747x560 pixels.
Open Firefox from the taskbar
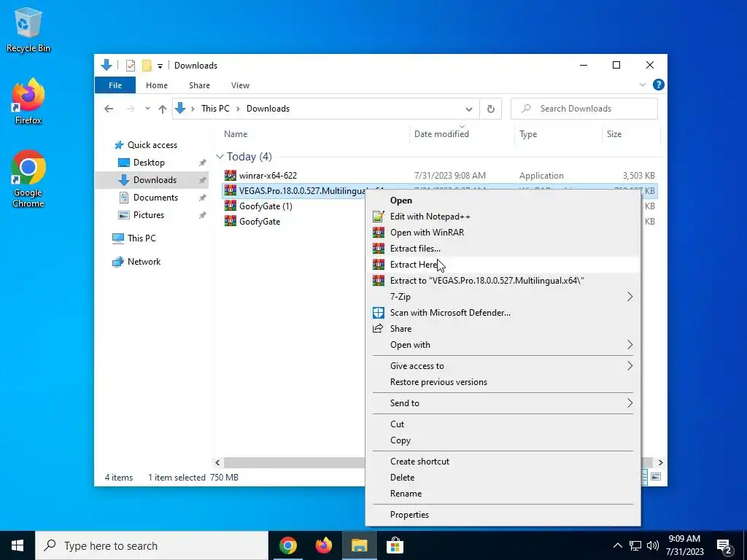323,545
